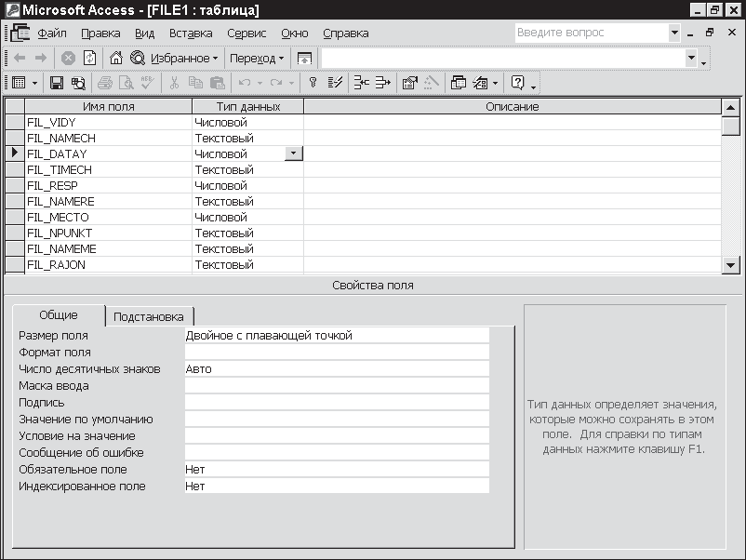Screen dimensions: 746x560
Task: Open the Избранное dropdown
Action: [x=184, y=58]
